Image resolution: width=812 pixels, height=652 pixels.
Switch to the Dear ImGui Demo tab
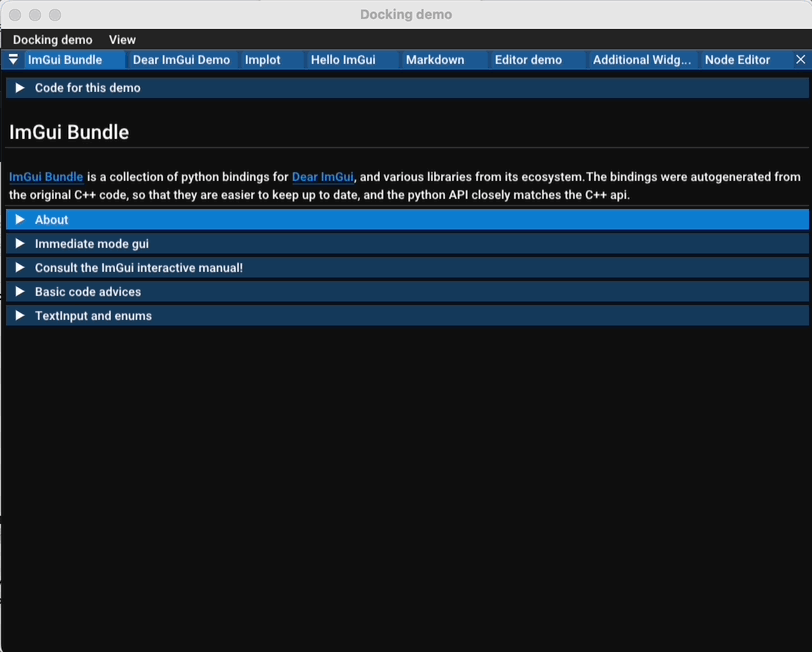coord(181,60)
